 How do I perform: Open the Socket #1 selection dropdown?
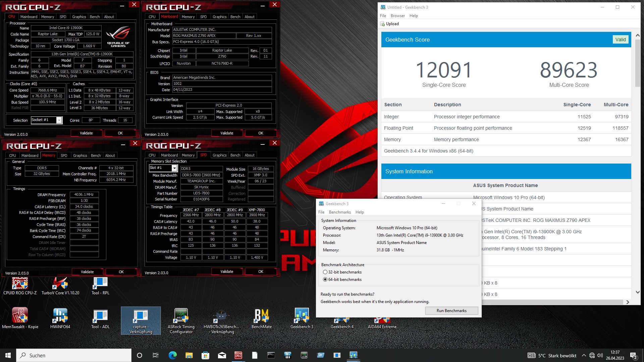pos(59,120)
